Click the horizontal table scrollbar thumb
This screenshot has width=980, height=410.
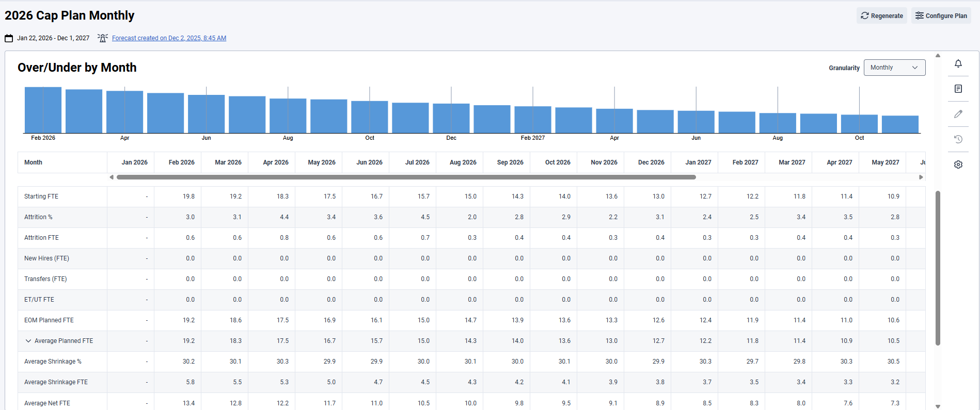point(406,177)
